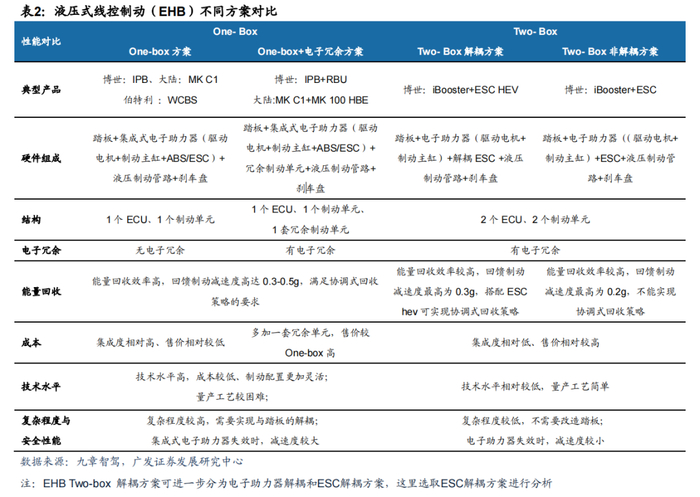Click the text 'One-box 高'
700x497 pixels.
310,353
